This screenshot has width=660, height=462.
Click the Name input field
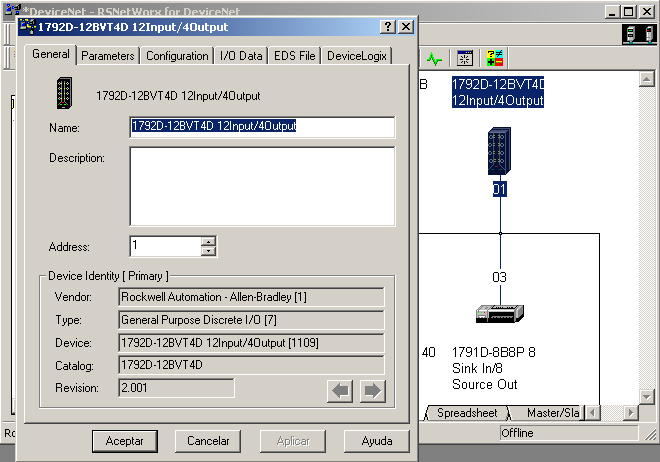coord(262,127)
